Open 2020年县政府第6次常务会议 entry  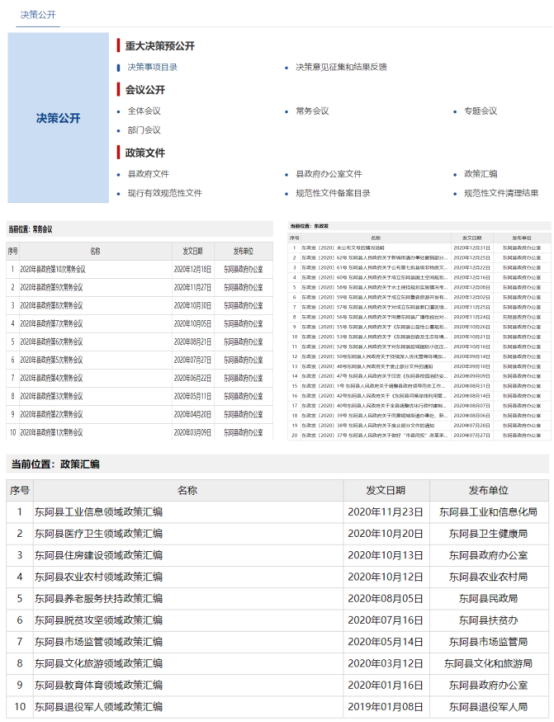coord(51,342)
